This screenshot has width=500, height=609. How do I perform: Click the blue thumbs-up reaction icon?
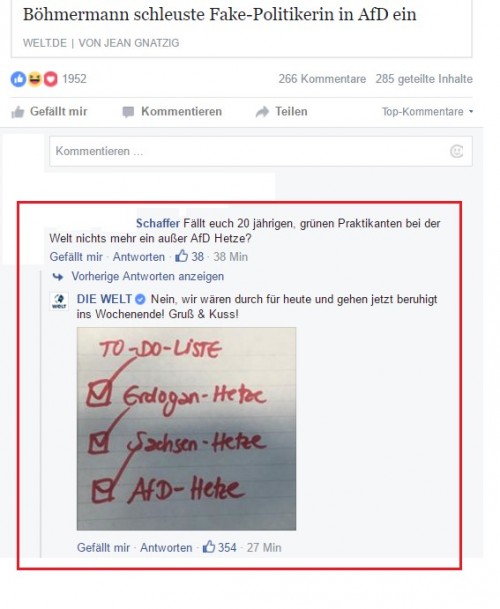(x=18, y=79)
